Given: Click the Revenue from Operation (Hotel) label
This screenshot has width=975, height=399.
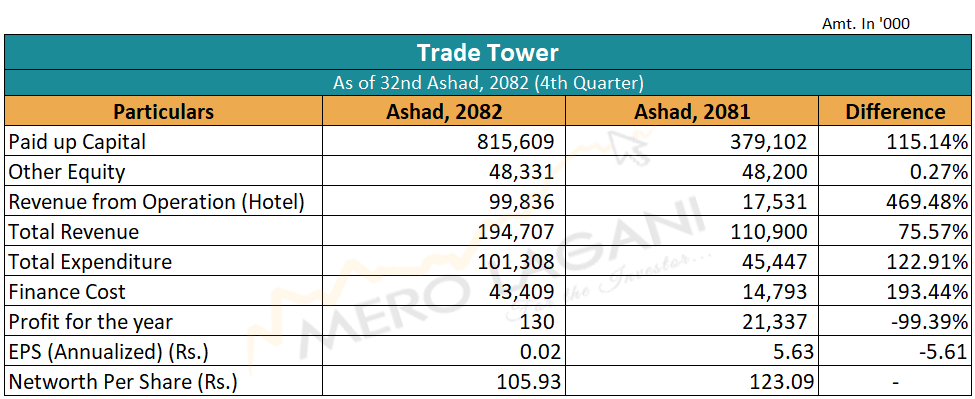Looking at the screenshot, I should pyautogui.click(x=156, y=202).
